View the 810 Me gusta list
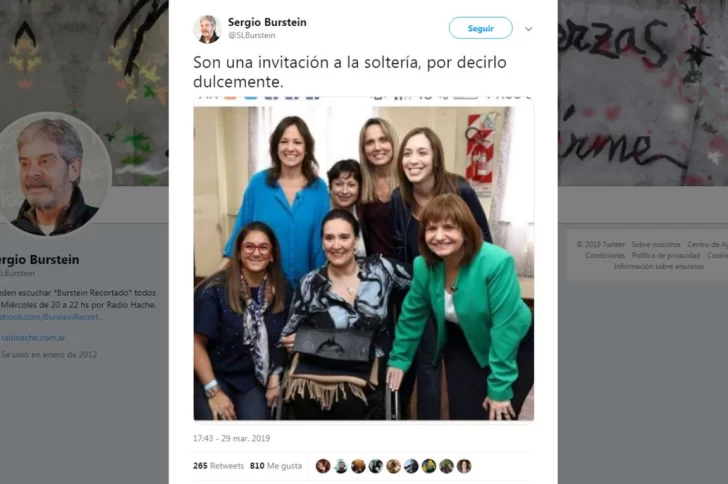This screenshot has width=728, height=484. (x=276, y=465)
